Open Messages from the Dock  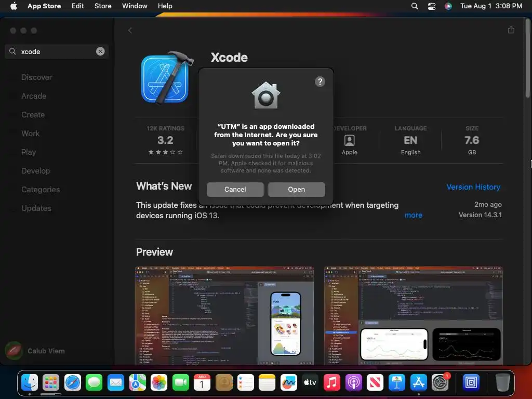[x=94, y=382]
